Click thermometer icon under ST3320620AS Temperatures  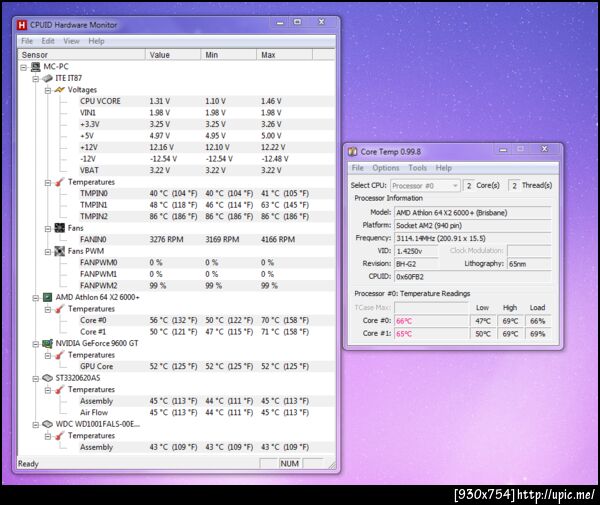pos(60,390)
